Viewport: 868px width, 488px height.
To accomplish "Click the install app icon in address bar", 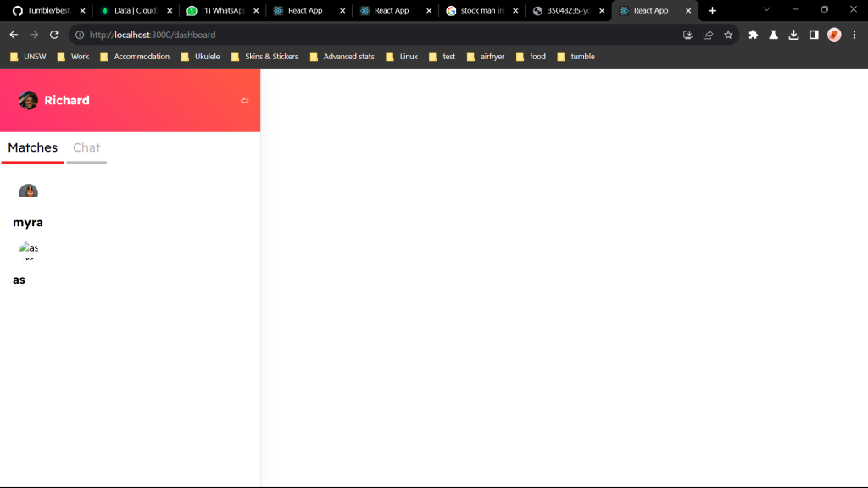I will 687,35.
